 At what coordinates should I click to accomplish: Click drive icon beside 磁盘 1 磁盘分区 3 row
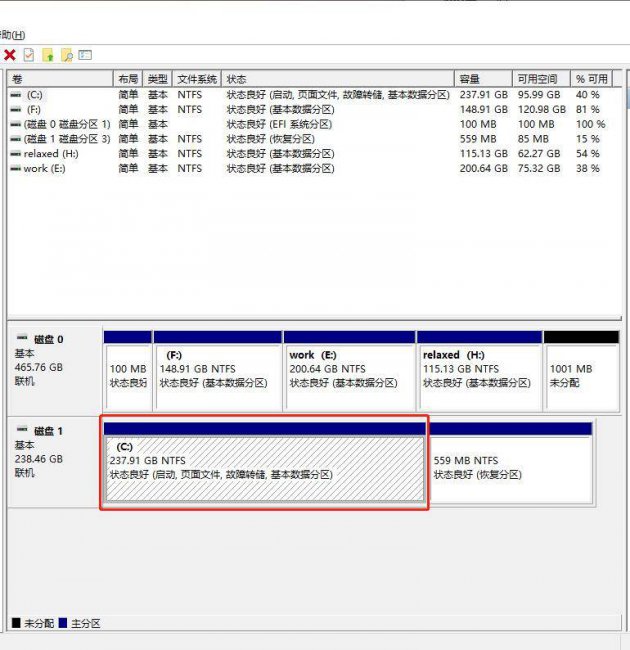coord(16,139)
